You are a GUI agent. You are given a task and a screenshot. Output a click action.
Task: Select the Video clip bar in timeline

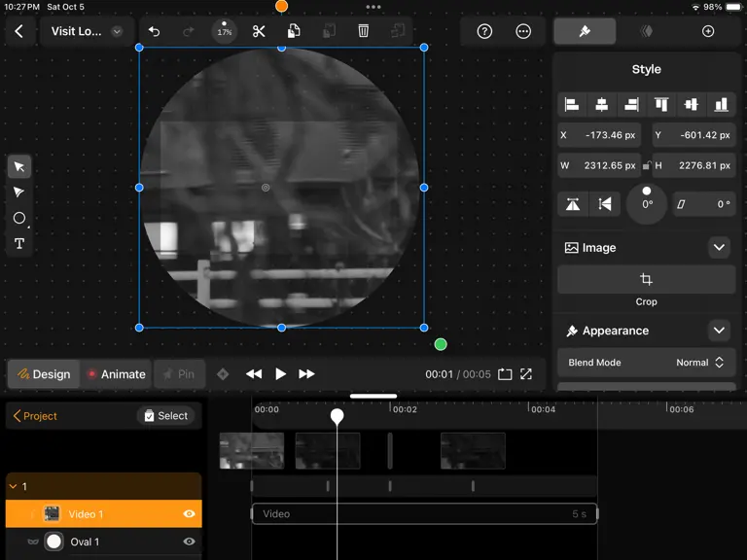(x=424, y=514)
